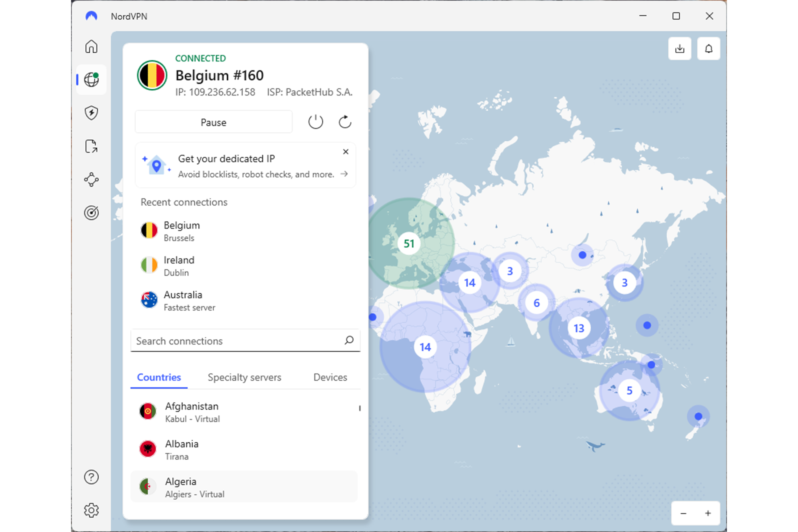Viewport: 798px width, 532px height.
Task: Switch to Specialty servers tab
Action: click(244, 377)
